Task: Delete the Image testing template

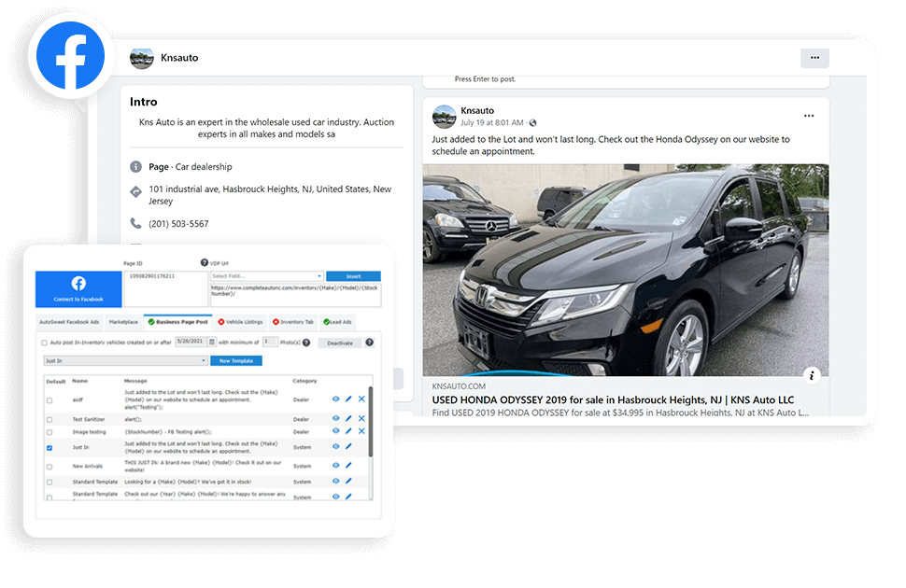Action: click(x=361, y=431)
